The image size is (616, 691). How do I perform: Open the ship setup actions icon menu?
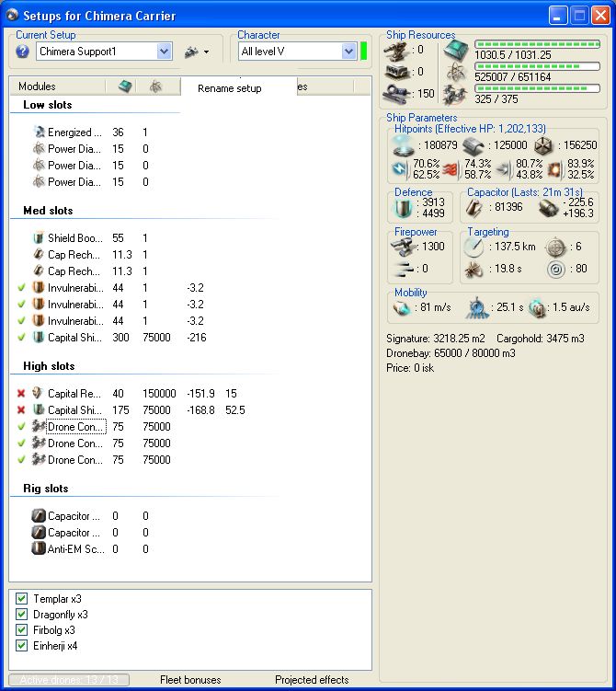[x=197, y=52]
